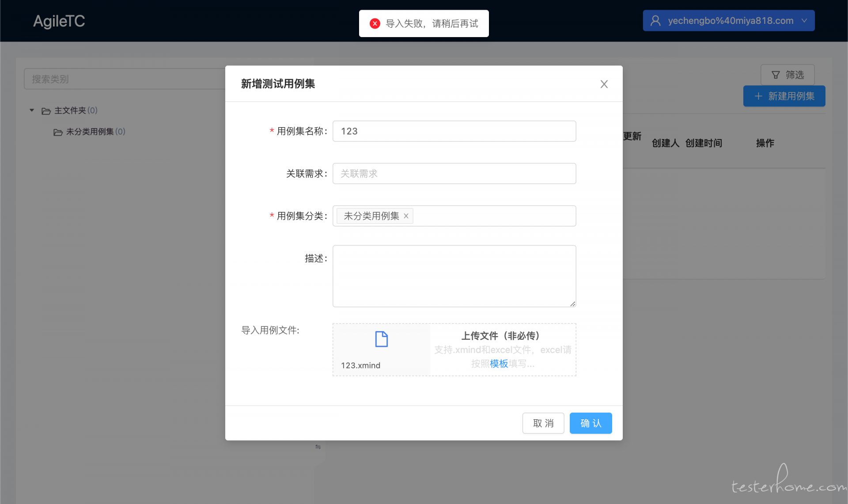Click the 用例集名称 input containing 123
Viewport: 848px width, 504px height.
[454, 131]
